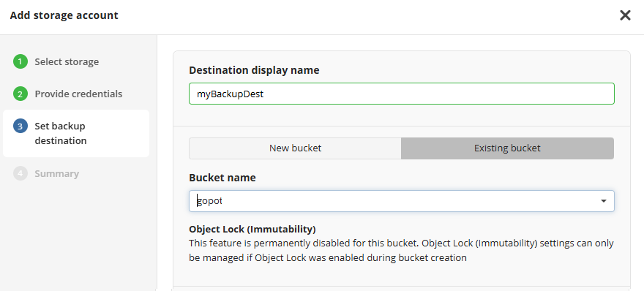Screen dimensions: 644x291
Task: Click the Destination display name label
Action: tap(254, 70)
